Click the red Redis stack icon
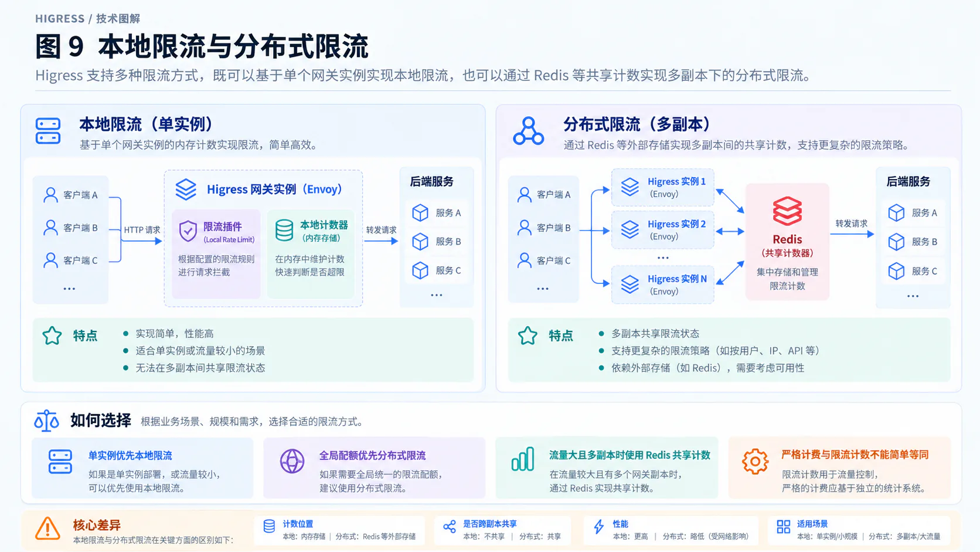Image resolution: width=980 pixels, height=552 pixels. pos(787,211)
